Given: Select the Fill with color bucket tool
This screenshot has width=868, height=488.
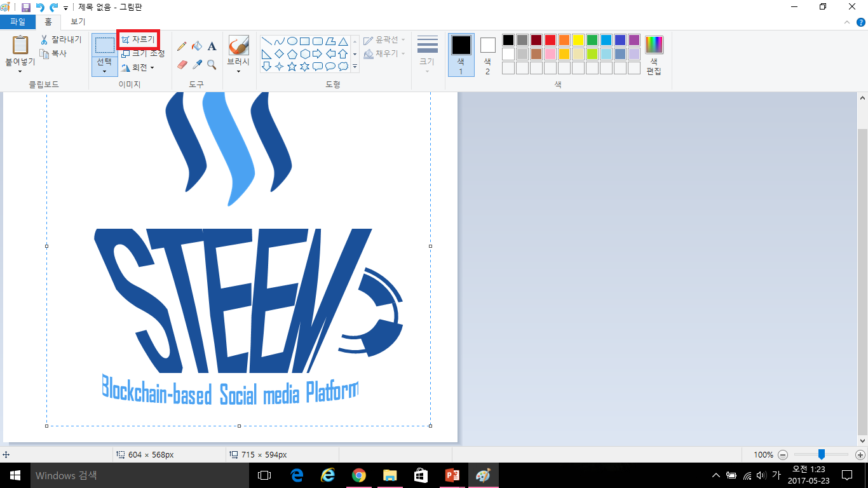Looking at the screenshot, I should tap(197, 46).
